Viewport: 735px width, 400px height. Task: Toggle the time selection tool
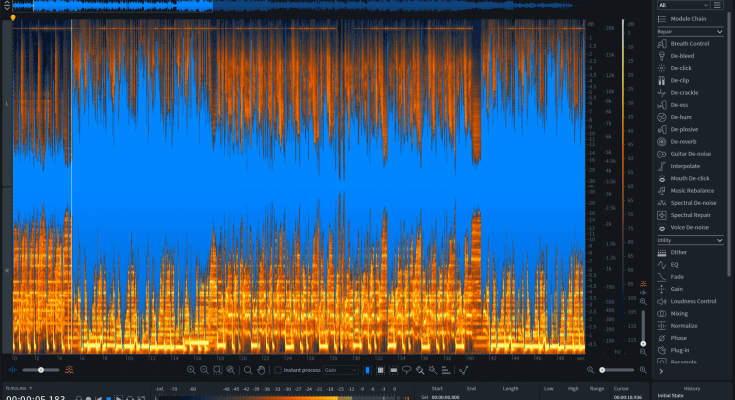[x=367, y=370]
